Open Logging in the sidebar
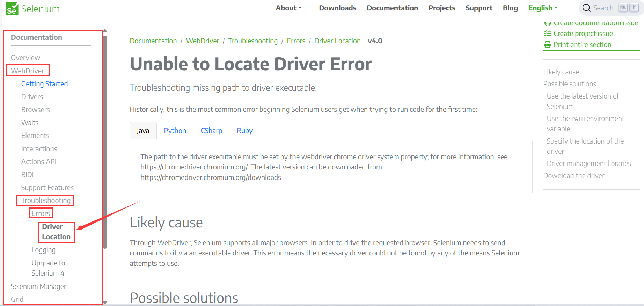The height and width of the screenshot is (306, 644). 43,250
